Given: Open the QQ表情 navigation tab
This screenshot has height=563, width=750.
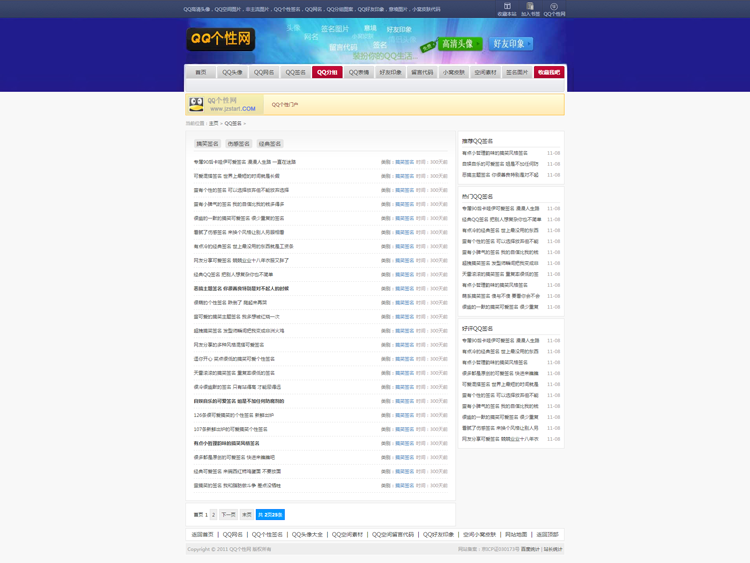Looking at the screenshot, I should pyautogui.click(x=359, y=72).
